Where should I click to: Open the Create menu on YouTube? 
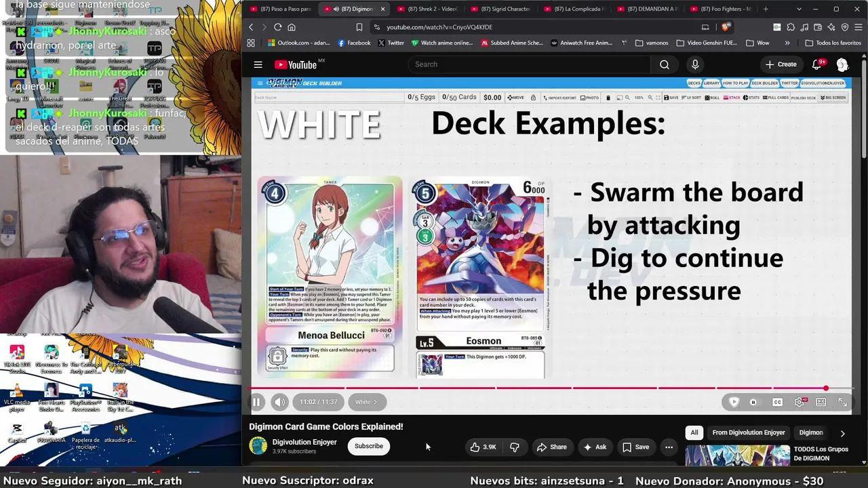click(x=781, y=64)
